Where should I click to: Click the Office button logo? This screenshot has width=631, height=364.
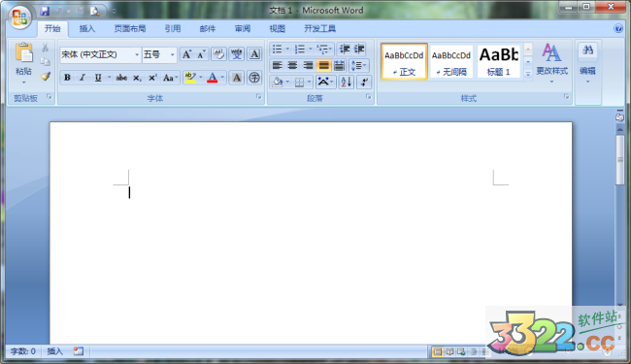point(19,17)
